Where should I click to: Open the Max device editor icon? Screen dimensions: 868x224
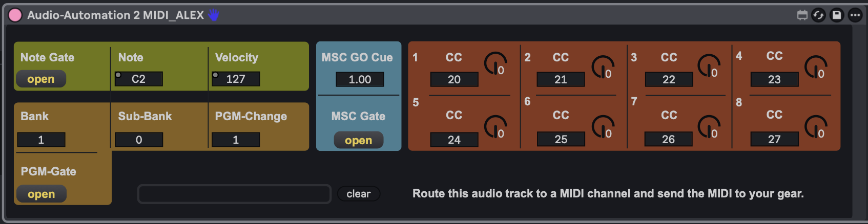(x=802, y=15)
